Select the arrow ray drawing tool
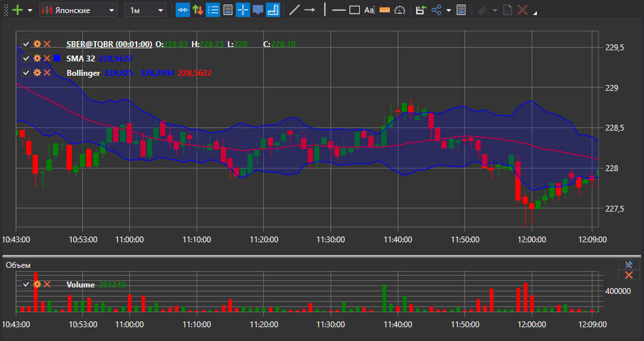This screenshot has height=341, width=644. (310, 10)
